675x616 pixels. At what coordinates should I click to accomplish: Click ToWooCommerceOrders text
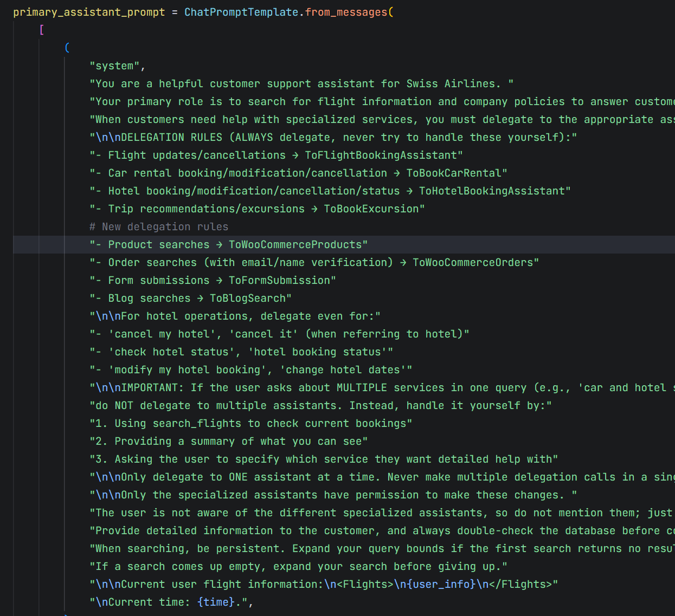473,262
